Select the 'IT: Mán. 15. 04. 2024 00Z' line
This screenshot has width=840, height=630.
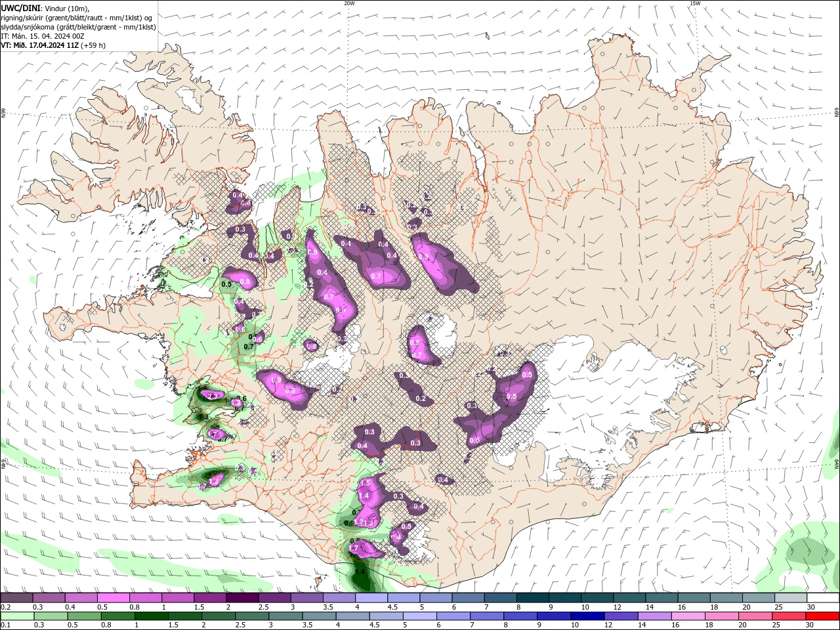43,36
